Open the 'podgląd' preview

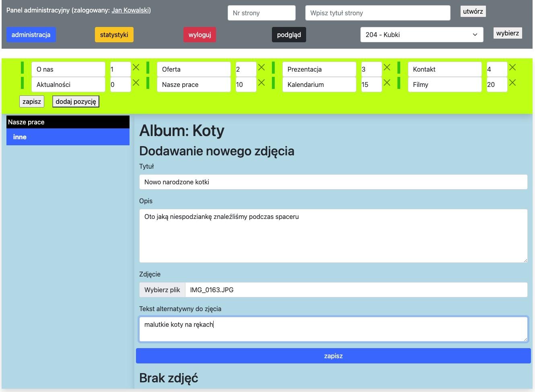coord(289,35)
